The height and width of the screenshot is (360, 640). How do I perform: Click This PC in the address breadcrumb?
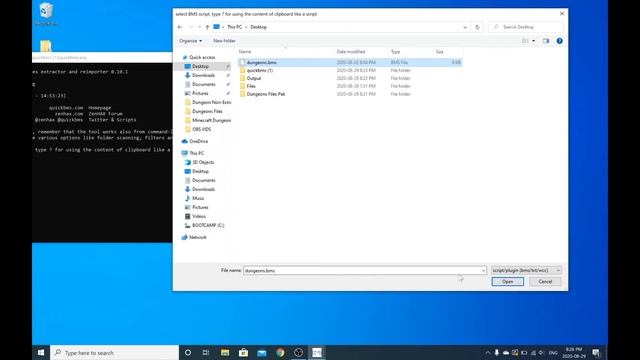(234, 27)
